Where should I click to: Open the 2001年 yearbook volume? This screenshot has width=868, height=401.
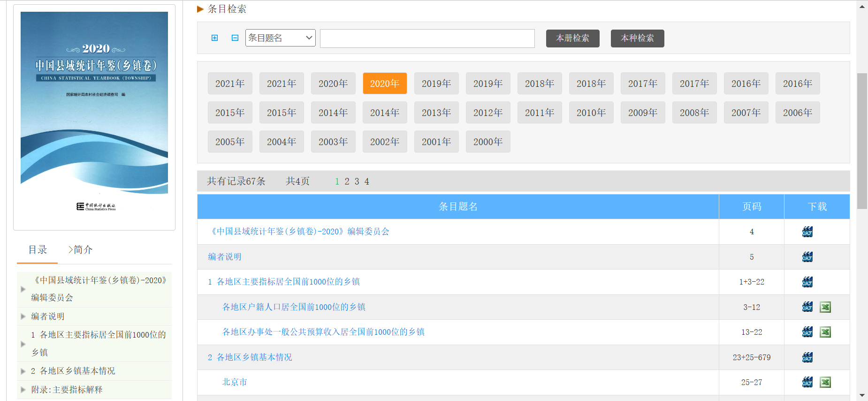coord(436,142)
